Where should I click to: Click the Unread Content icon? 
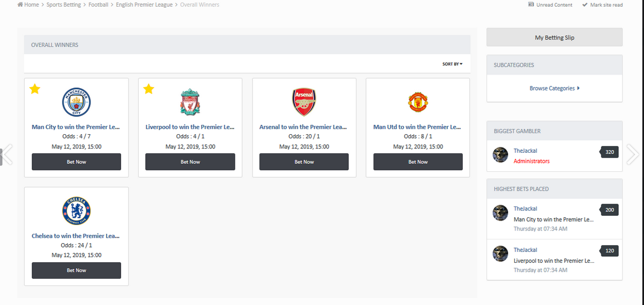click(531, 5)
